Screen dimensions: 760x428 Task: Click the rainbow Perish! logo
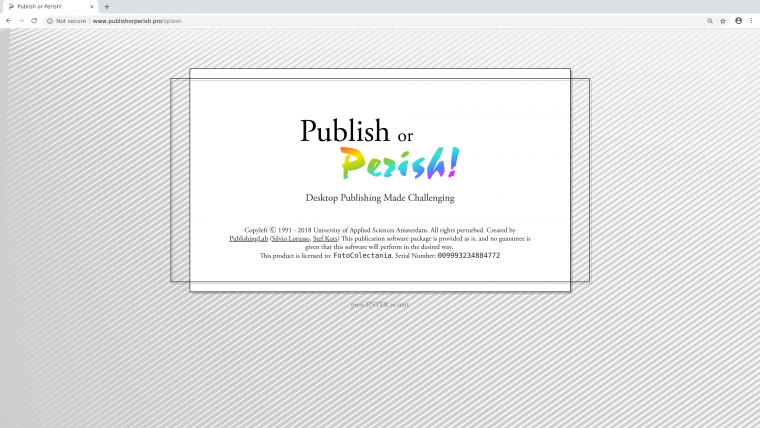pos(399,162)
